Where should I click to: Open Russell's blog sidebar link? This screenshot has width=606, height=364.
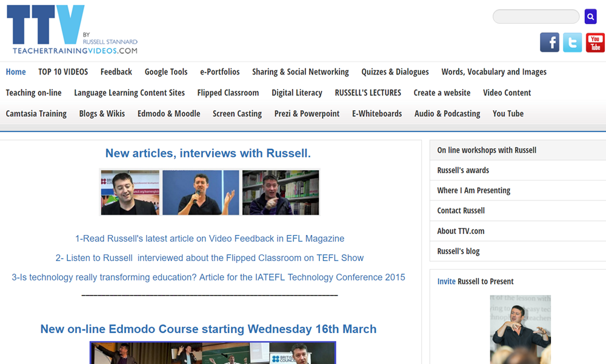click(518, 251)
